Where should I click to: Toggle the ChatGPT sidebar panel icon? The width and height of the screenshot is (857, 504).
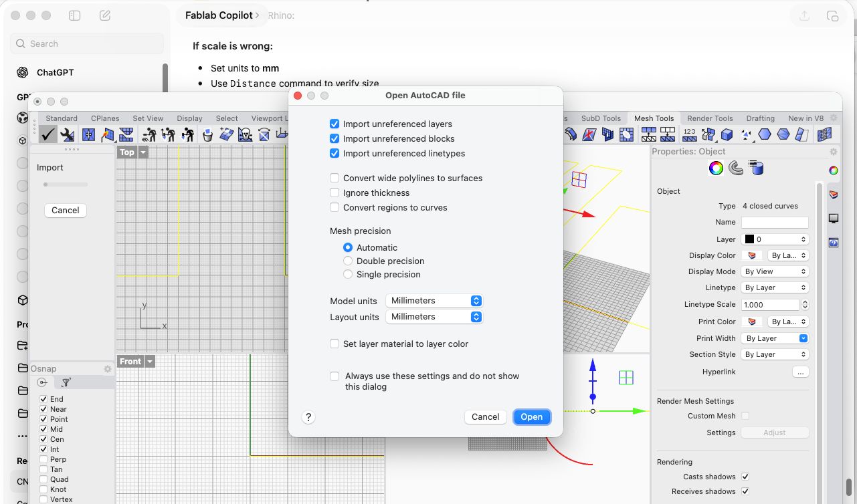tap(75, 15)
